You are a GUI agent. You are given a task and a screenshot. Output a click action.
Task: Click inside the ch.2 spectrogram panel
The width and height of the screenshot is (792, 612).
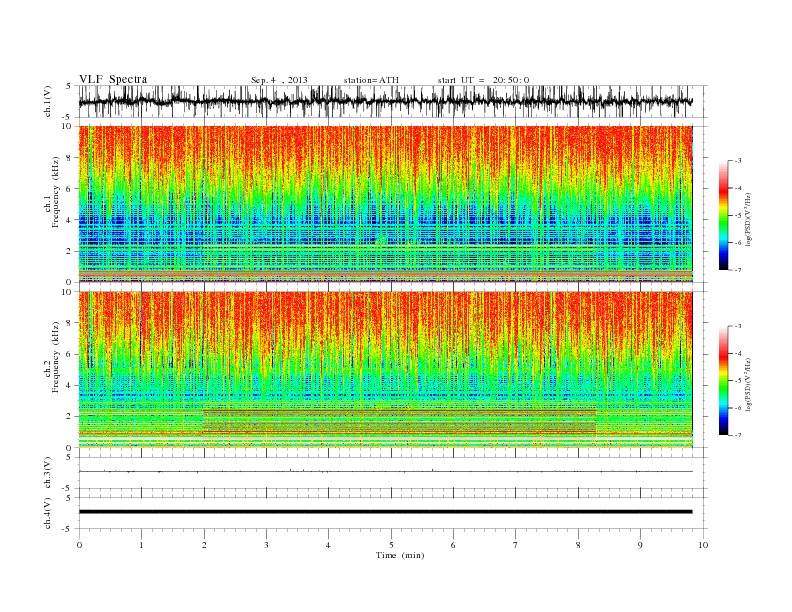point(385,369)
